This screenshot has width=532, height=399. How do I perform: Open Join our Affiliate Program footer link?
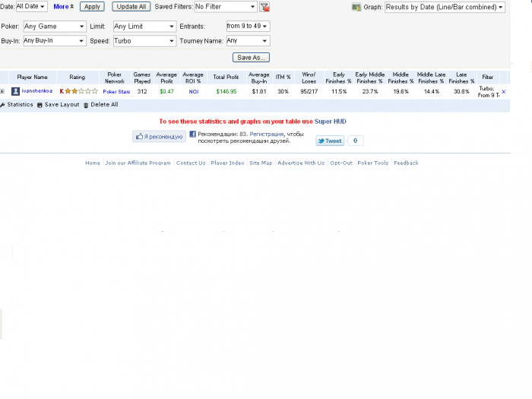click(138, 163)
